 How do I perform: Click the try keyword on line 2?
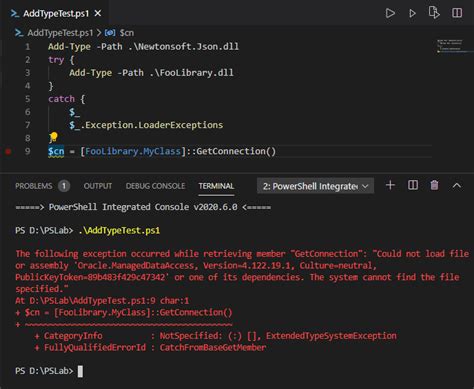pyautogui.click(x=56, y=60)
